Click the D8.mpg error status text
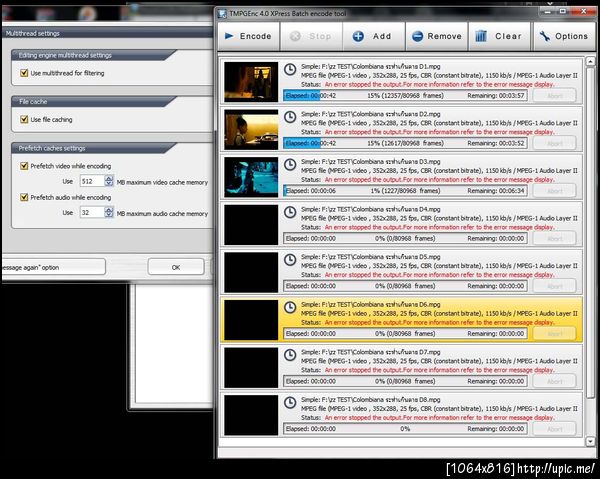The width and height of the screenshot is (600, 479). tap(439, 417)
